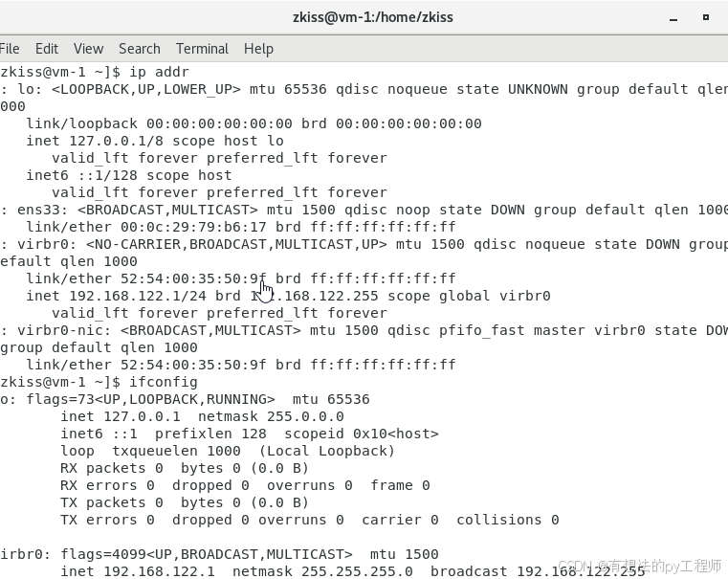The width and height of the screenshot is (728, 579).
Task: Click 'flags=73<UP,LOOPBACK,RUNNING>' text
Action: point(151,399)
